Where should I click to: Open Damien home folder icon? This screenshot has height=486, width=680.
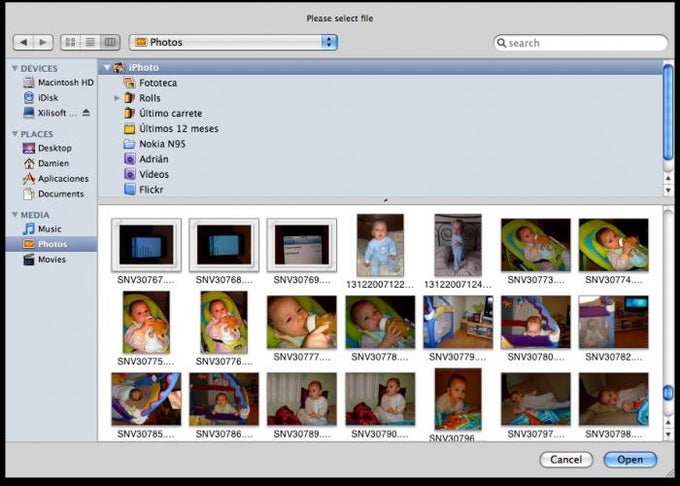29,163
